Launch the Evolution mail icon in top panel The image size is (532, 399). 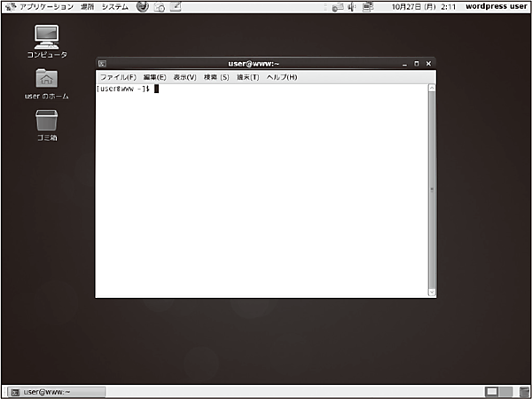(x=159, y=6)
